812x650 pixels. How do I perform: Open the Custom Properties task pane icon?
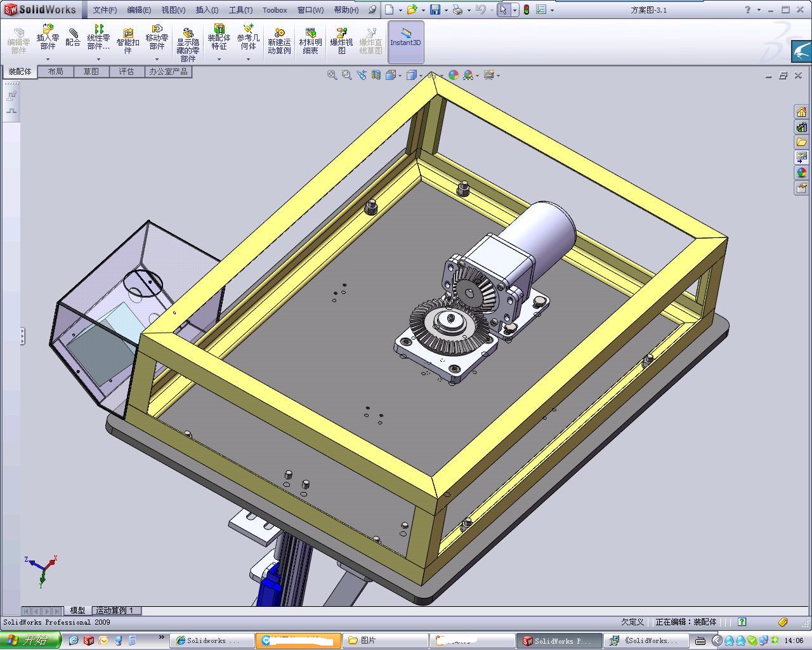(x=801, y=188)
